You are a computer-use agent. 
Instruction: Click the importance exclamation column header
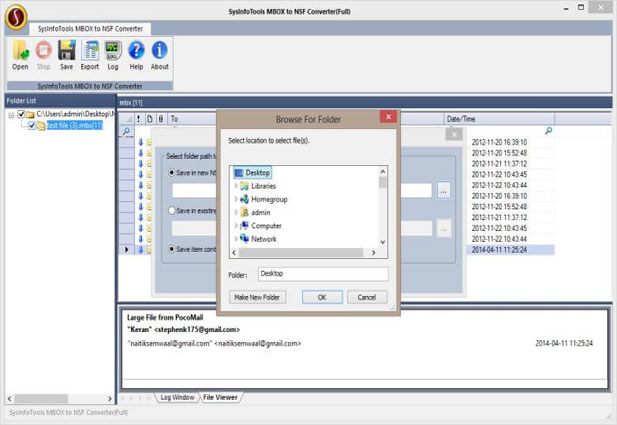[x=139, y=118]
